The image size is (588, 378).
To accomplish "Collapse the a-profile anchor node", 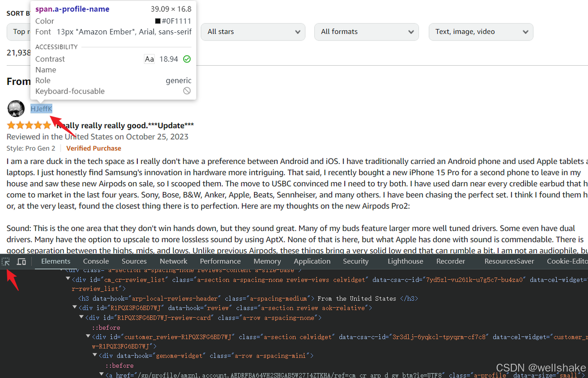I will pos(102,375).
